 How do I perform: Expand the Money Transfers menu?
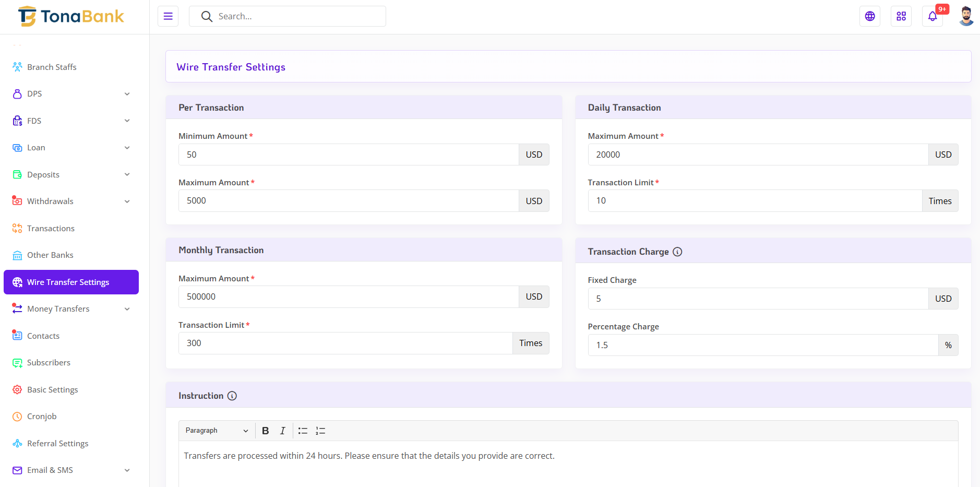pyautogui.click(x=71, y=309)
